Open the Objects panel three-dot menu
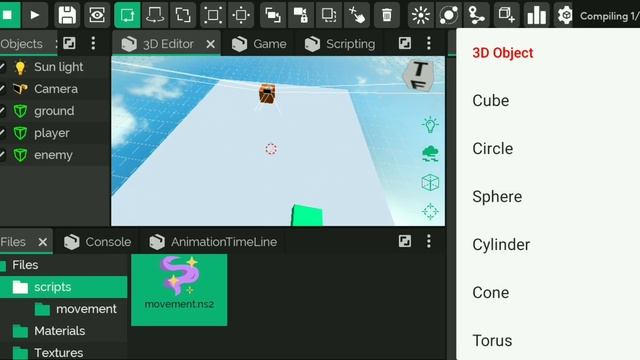This screenshot has height=360, width=640. tap(93, 43)
